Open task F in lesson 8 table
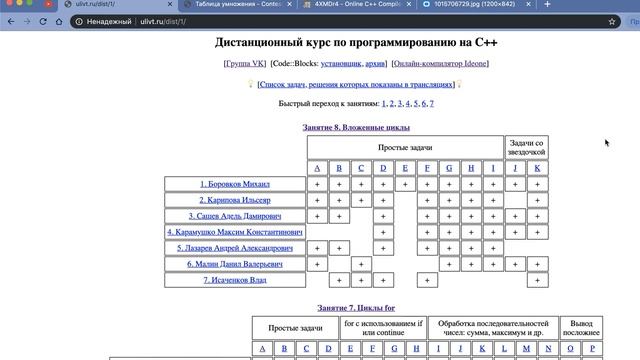Viewport: 640px width, 360px height. (427, 168)
